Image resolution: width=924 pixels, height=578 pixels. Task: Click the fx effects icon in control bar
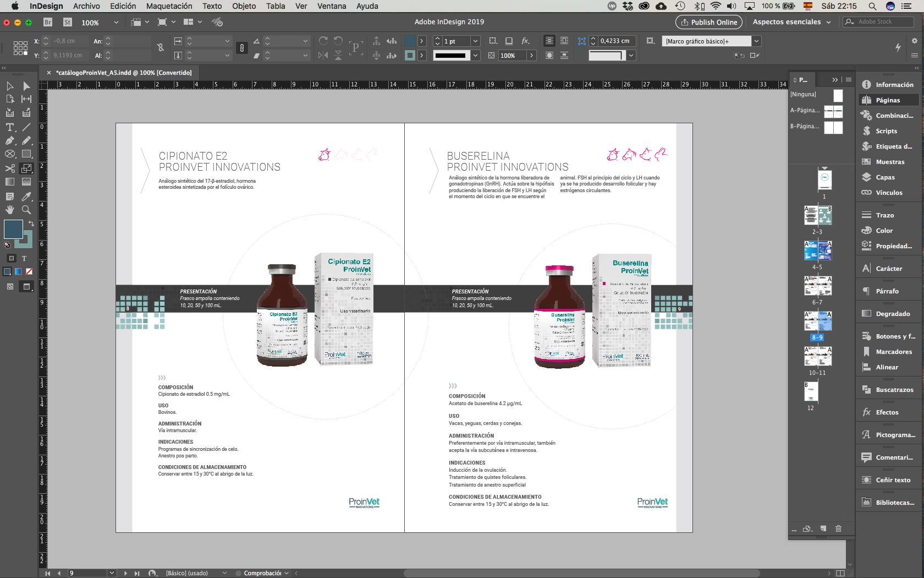point(526,41)
